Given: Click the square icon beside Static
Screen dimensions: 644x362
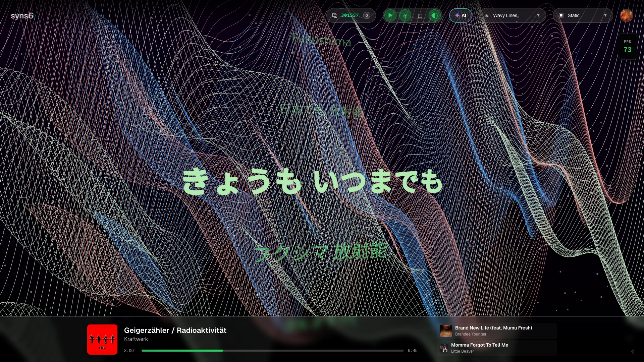Looking at the screenshot, I should click(x=561, y=15).
